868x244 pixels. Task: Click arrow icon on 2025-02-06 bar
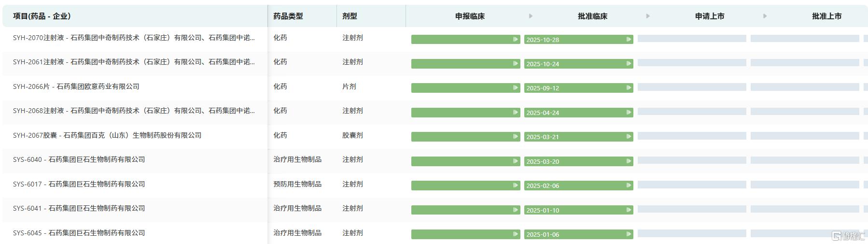tap(629, 185)
